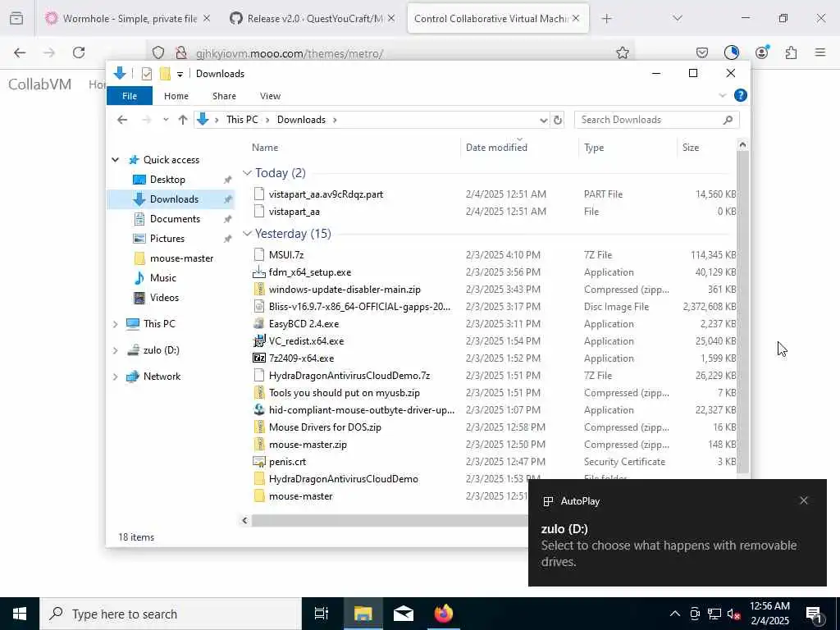This screenshot has width=840, height=630.
Task: Collapse the Quick access tree node
Action: (x=115, y=160)
